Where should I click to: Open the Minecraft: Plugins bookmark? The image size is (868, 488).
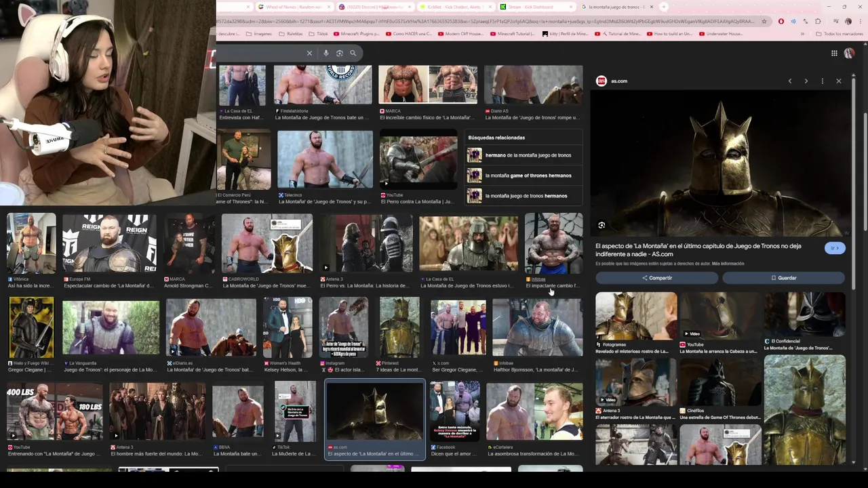pos(358,33)
